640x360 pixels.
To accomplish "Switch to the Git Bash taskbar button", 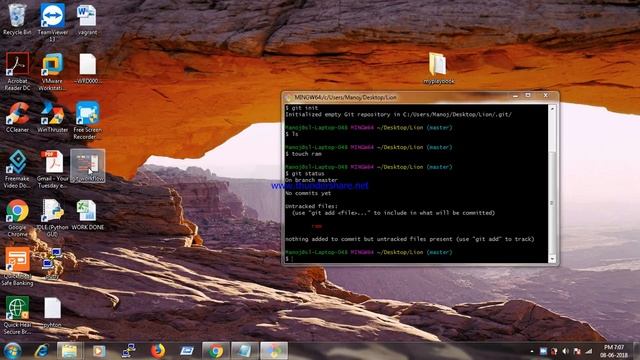I will tap(274, 351).
